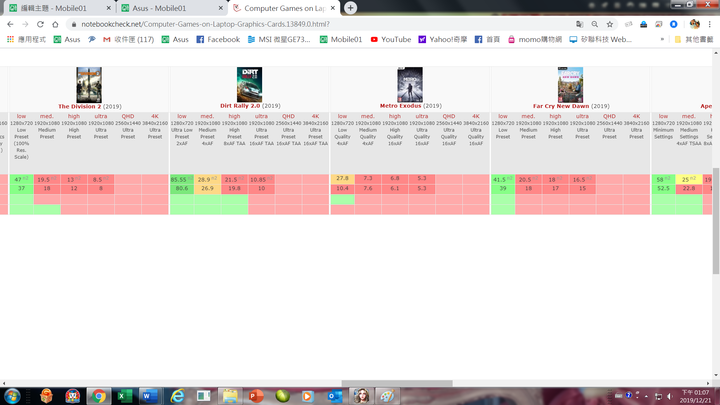Open the Chrome three-dot menu
Viewport: 720px width, 405px height.
point(710,24)
